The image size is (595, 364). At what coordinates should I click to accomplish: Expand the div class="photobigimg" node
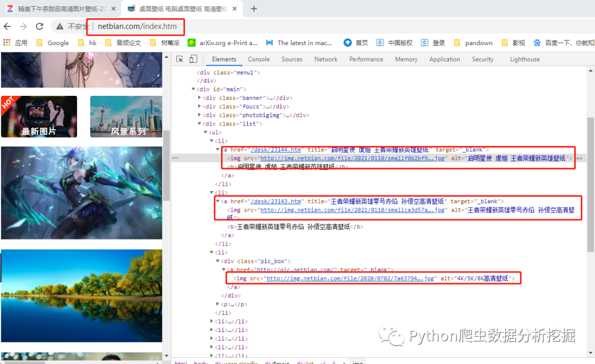click(199, 115)
